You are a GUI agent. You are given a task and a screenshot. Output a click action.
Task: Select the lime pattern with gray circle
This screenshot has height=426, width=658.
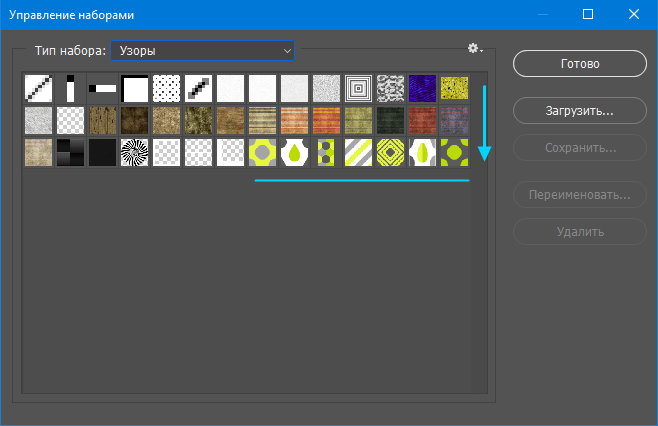pos(262,152)
